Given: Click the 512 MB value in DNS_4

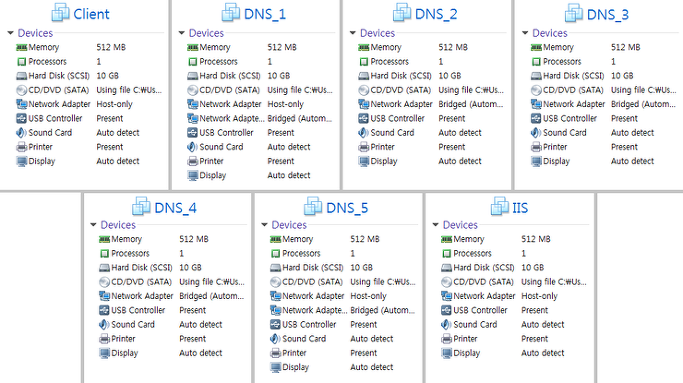Looking at the screenshot, I should point(194,239).
